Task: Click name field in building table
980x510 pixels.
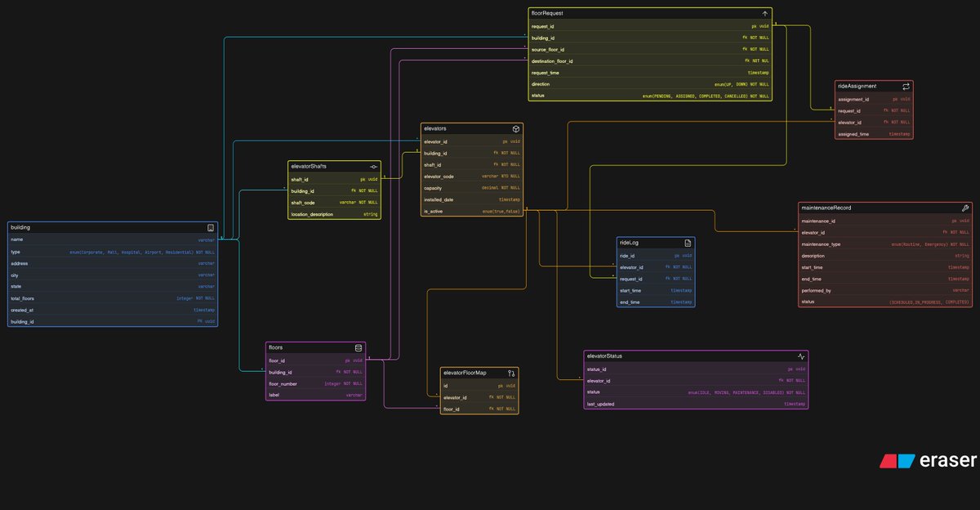Action: click(x=113, y=240)
